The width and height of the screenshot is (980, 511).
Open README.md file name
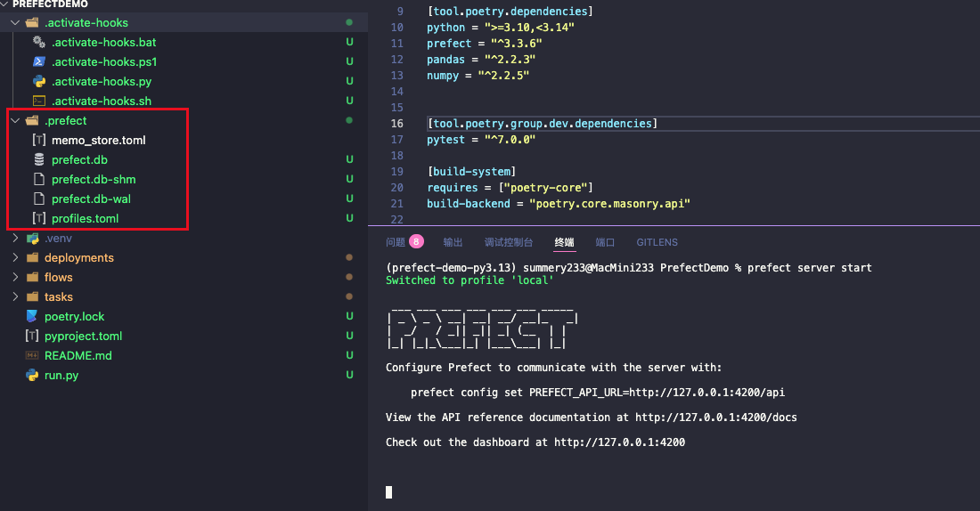(x=78, y=355)
